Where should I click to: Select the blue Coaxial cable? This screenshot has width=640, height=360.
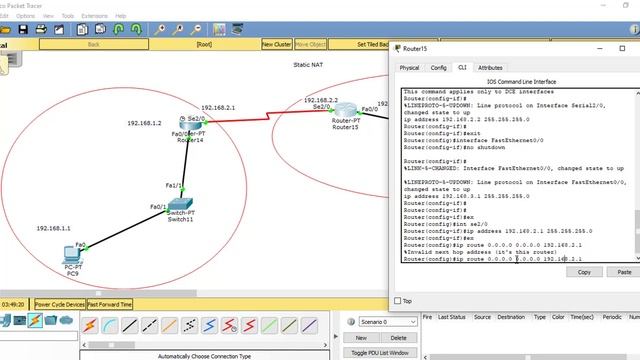pos(210,325)
